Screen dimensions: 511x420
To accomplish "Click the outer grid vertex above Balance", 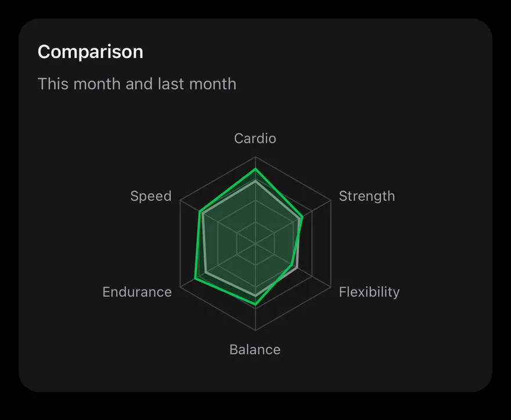I will coord(255,330).
